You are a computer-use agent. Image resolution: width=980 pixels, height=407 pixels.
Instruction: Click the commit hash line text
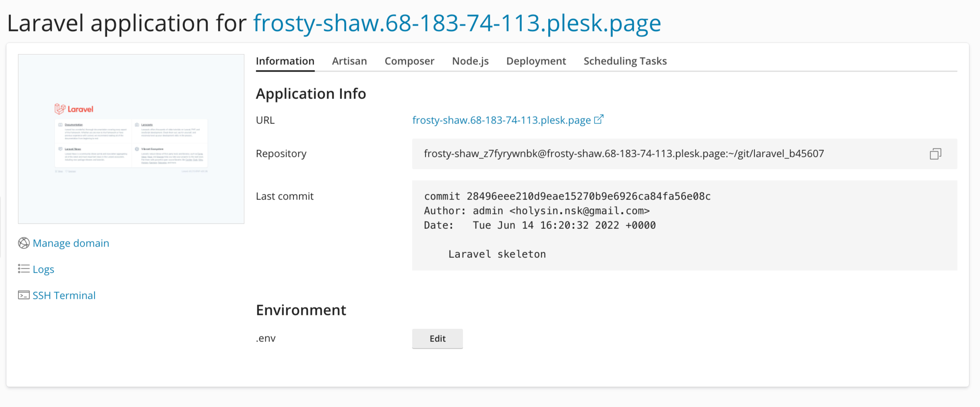[x=567, y=196]
